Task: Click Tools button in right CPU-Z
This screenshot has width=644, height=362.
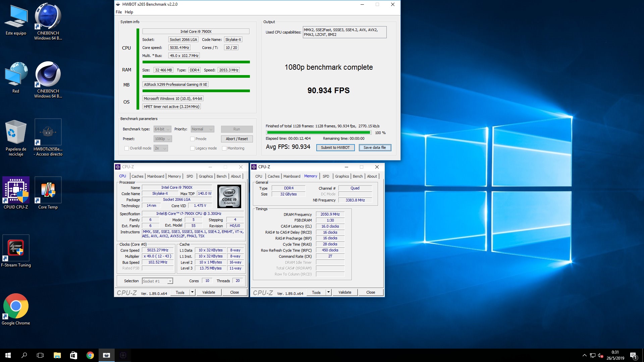Action: [316, 292]
